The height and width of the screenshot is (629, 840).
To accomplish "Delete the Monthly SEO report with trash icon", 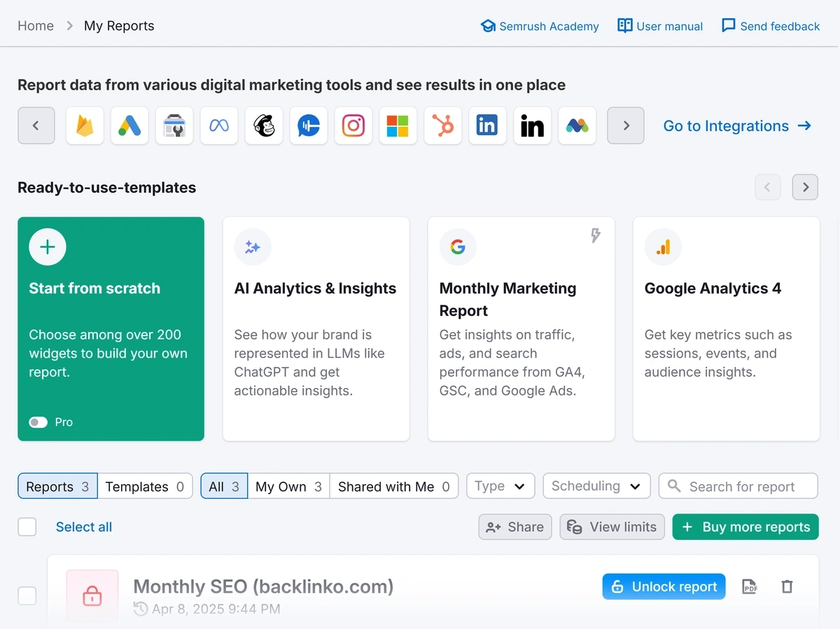I will pyautogui.click(x=787, y=587).
